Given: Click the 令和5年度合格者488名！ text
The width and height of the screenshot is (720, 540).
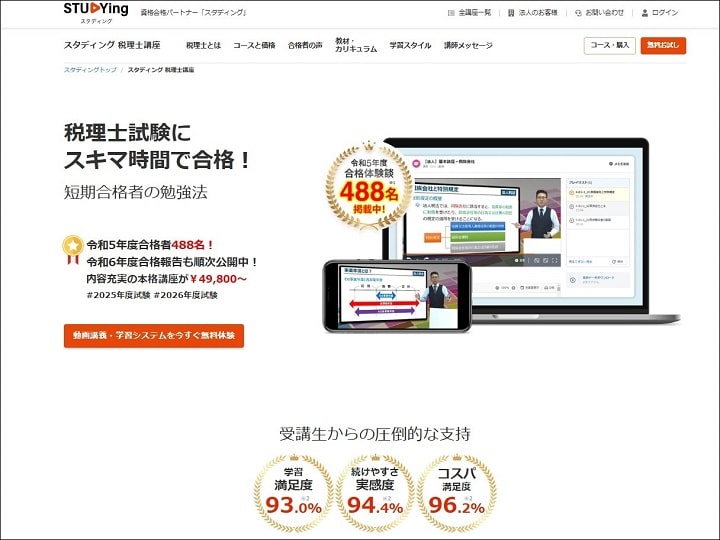Looking at the screenshot, I should click(x=150, y=245).
